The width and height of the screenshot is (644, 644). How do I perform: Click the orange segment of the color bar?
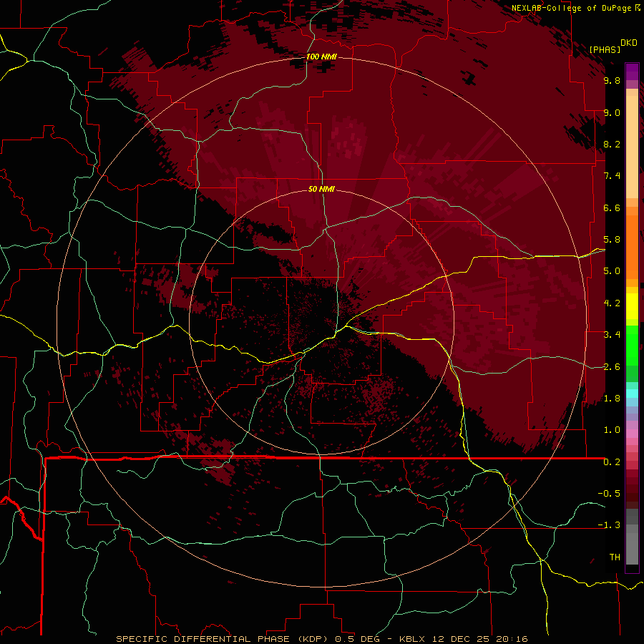click(x=632, y=246)
